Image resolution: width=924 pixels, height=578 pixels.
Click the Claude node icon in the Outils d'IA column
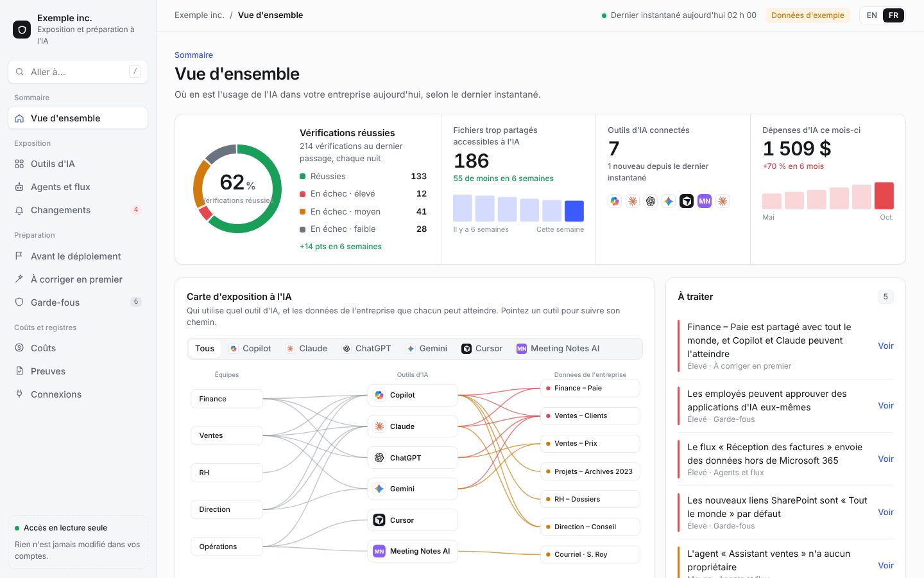coord(379,426)
